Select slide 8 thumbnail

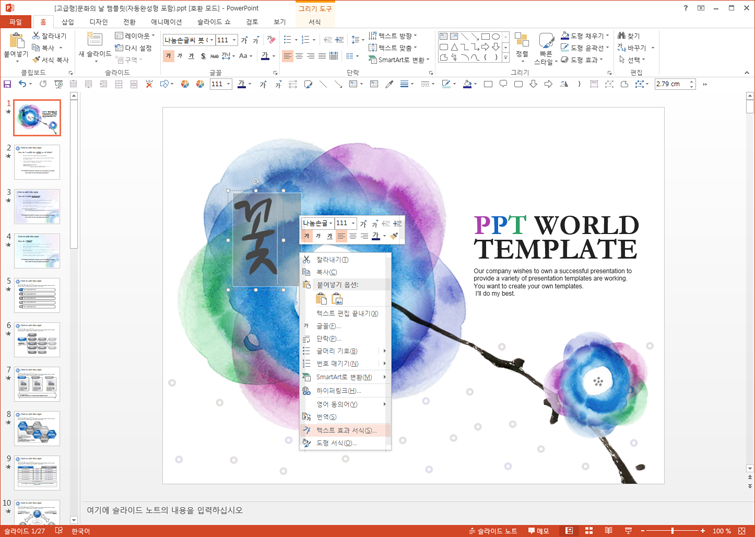click(37, 428)
